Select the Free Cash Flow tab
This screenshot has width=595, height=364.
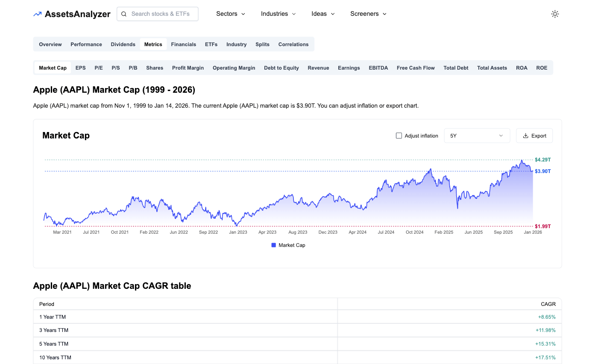pos(416,68)
